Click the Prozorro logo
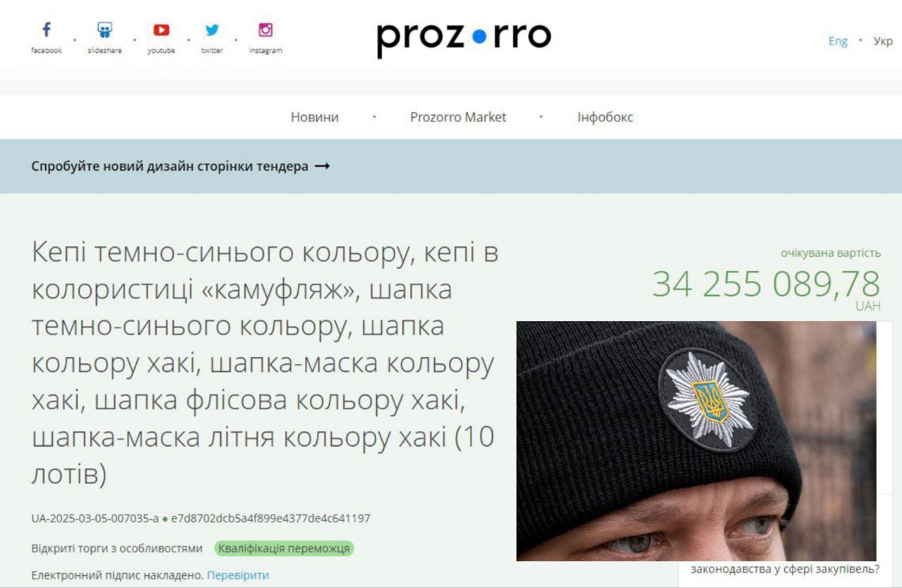902x588 pixels. tap(464, 39)
